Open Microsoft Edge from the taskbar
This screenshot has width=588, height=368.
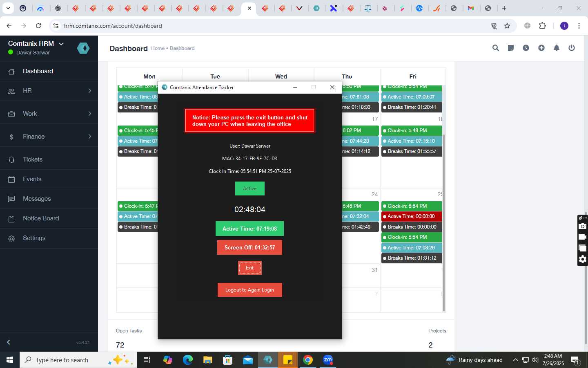click(187, 360)
